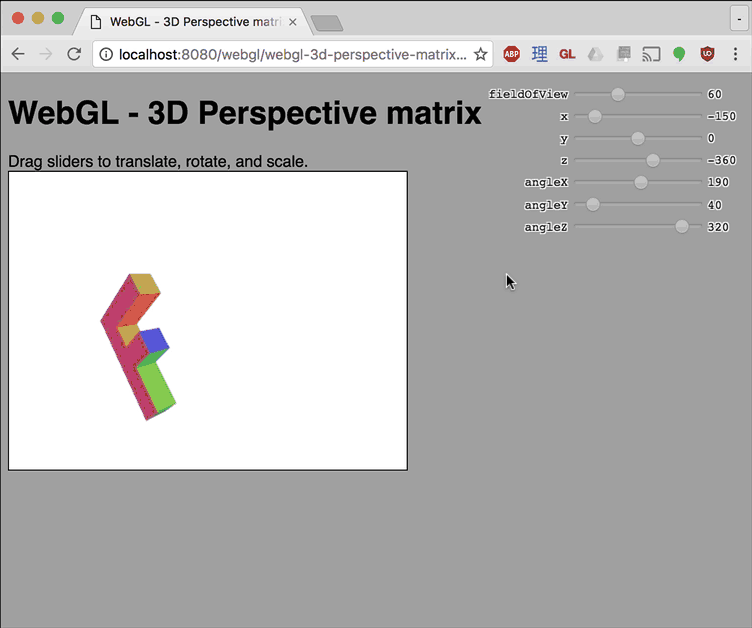Open the Adblock Plus extension
The width and height of the screenshot is (752, 628).
(511, 54)
